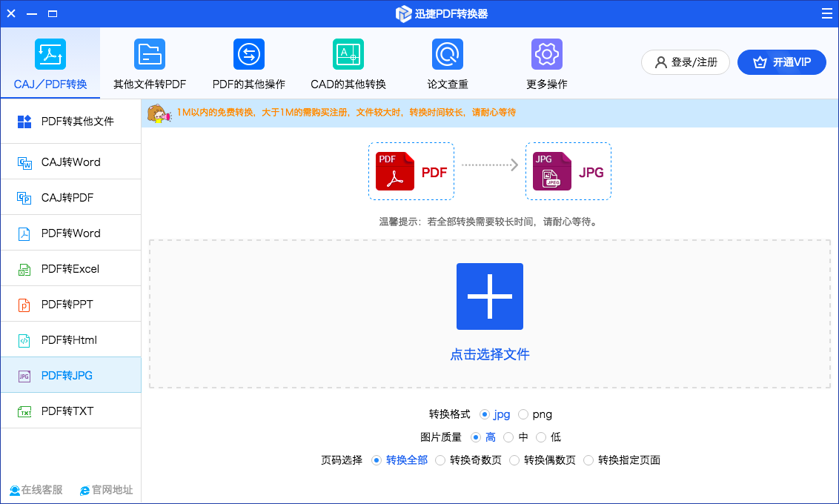Click the 温馨提示 hint text
Screen dimensions: 839x504
(488, 222)
